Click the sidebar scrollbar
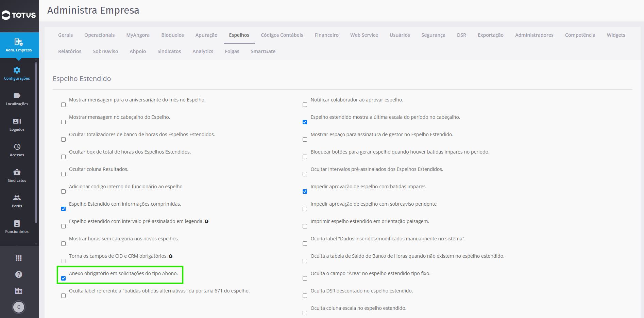644x318 pixels. click(36, 143)
